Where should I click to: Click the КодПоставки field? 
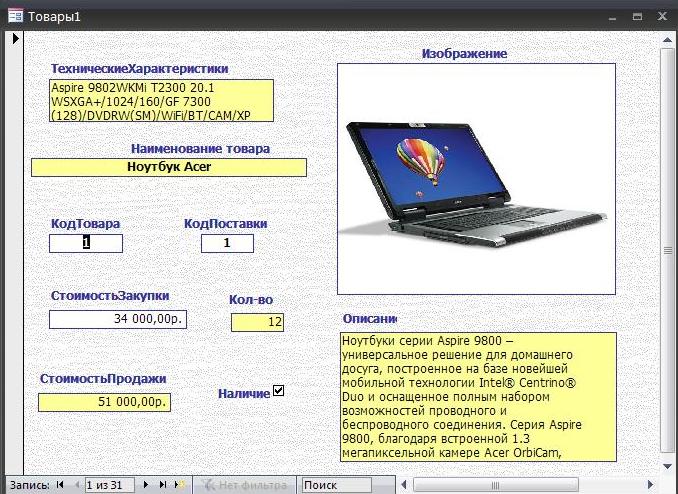[x=227, y=243]
